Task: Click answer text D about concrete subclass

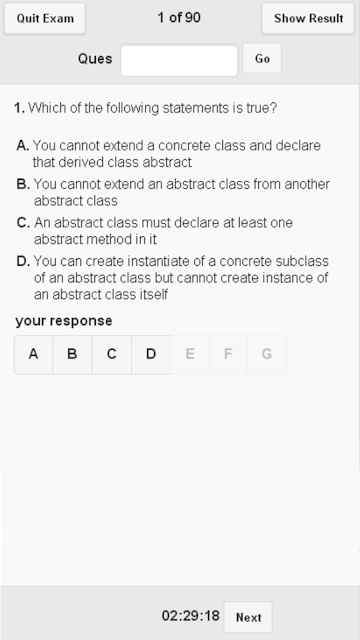Action: 181,278
